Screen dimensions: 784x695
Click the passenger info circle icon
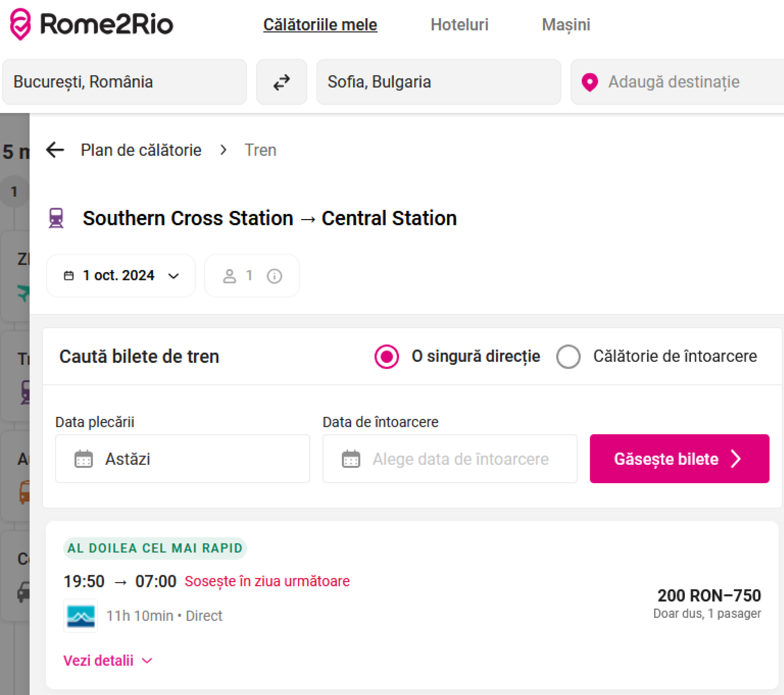(274, 276)
